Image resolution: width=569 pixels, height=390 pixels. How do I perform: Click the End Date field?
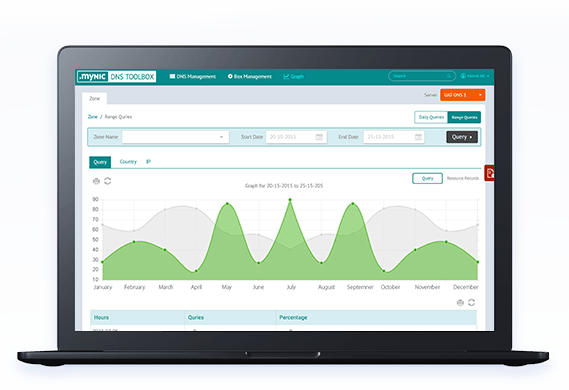(x=394, y=137)
